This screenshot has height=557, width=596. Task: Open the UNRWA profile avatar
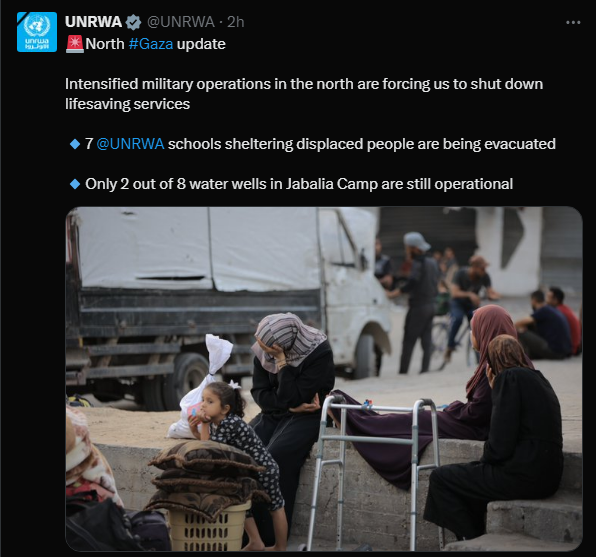tap(37, 32)
